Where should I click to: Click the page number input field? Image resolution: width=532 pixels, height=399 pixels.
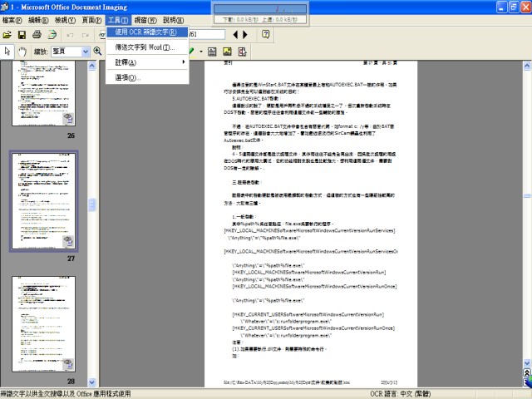(207, 34)
